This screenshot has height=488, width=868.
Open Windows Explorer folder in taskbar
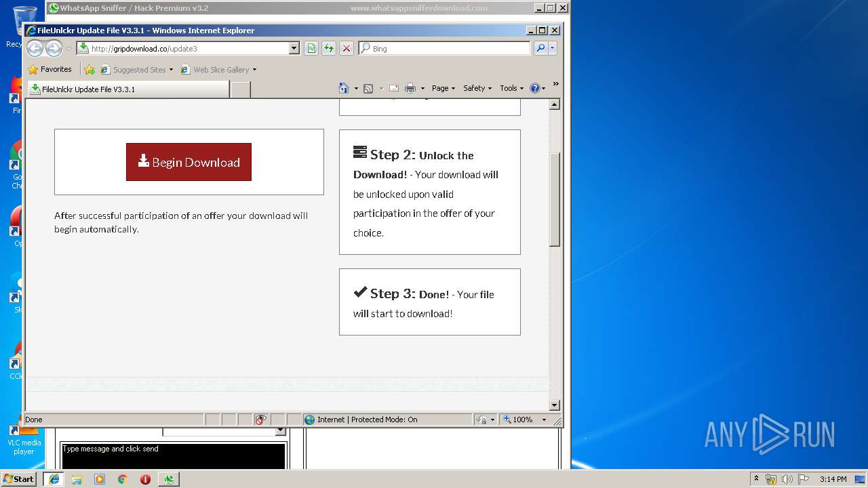pyautogui.click(x=77, y=479)
